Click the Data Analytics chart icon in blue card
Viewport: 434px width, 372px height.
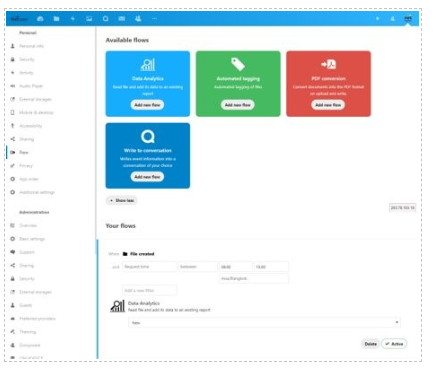[148, 64]
